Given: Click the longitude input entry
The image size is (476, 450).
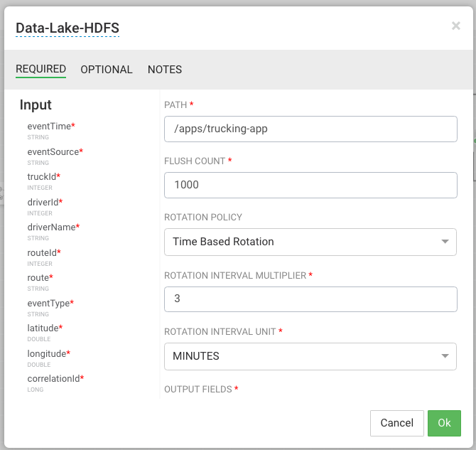Looking at the screenshot, I should pyautogui.click(x=47, y=354).
